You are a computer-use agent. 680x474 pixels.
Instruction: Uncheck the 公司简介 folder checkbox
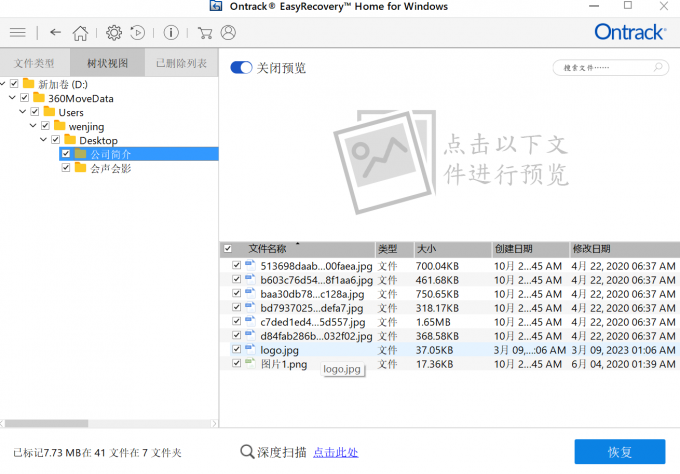click(x=66, y=154)
